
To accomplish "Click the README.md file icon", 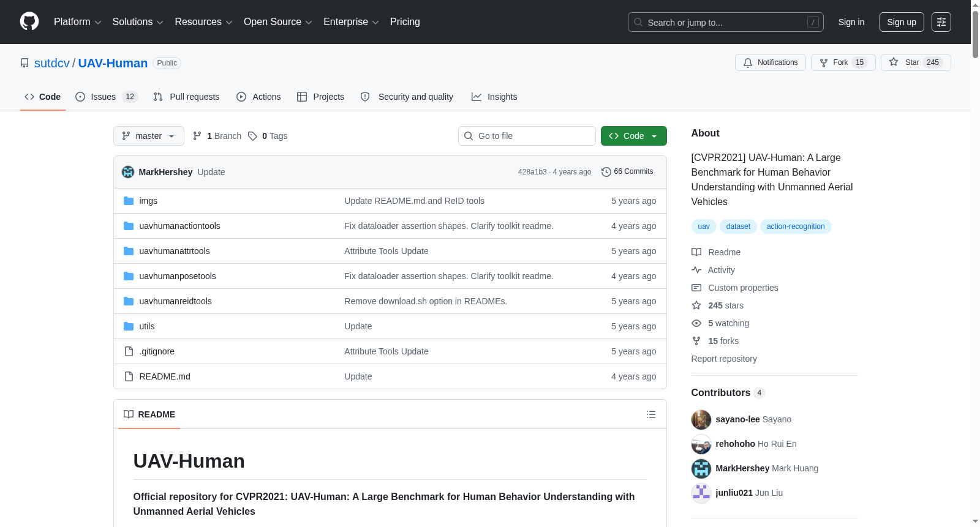I will [x=129, y=376].
